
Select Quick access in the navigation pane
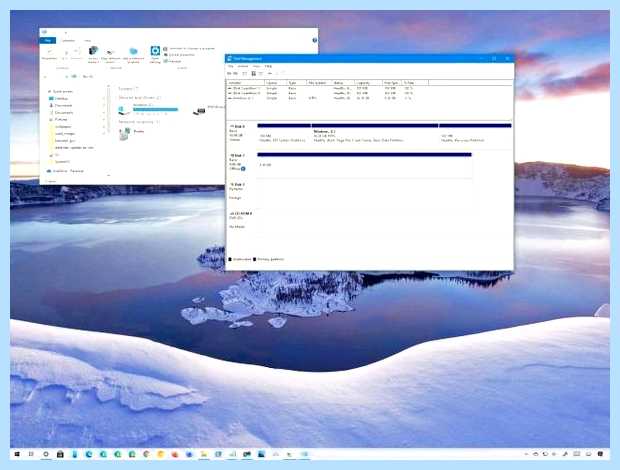click(62, 91)
